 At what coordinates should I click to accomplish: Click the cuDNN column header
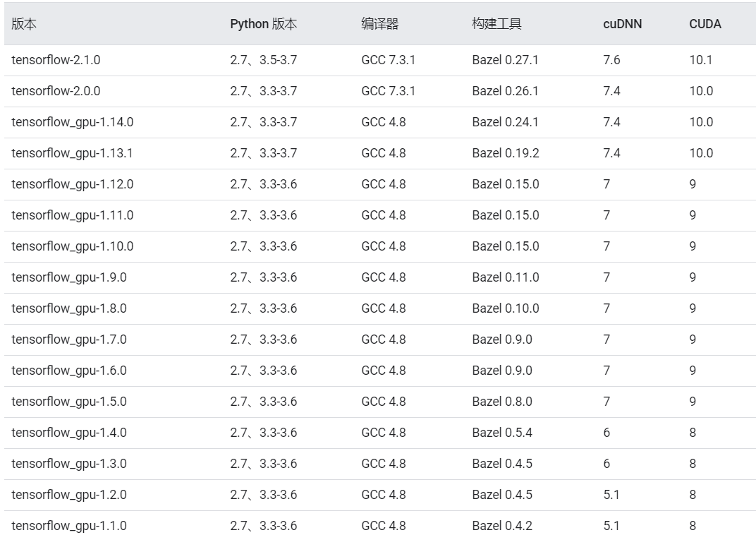(x=618, y=23)
